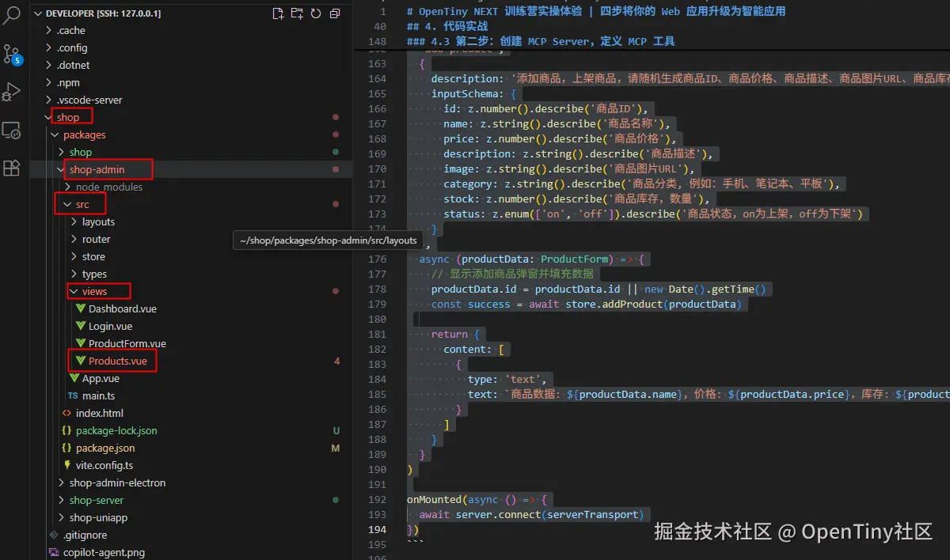
Task: Place cursor on "type: 'text'," code line
Action: coord(507,379)
